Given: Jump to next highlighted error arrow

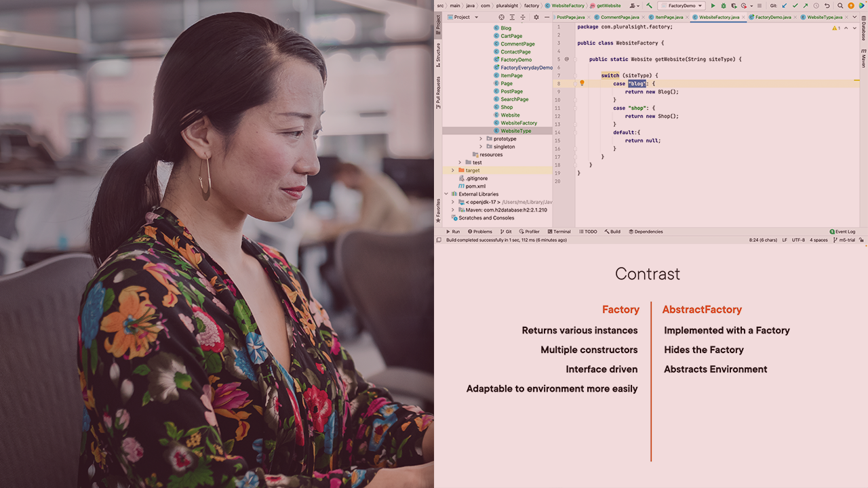Looking at the screenshot, I should (853, 28).
